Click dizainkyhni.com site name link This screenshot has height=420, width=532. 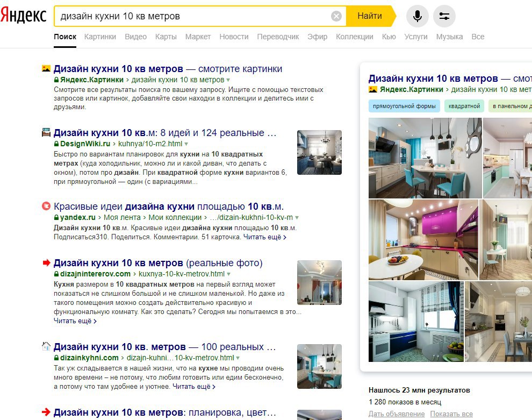(x=89, y=358)
